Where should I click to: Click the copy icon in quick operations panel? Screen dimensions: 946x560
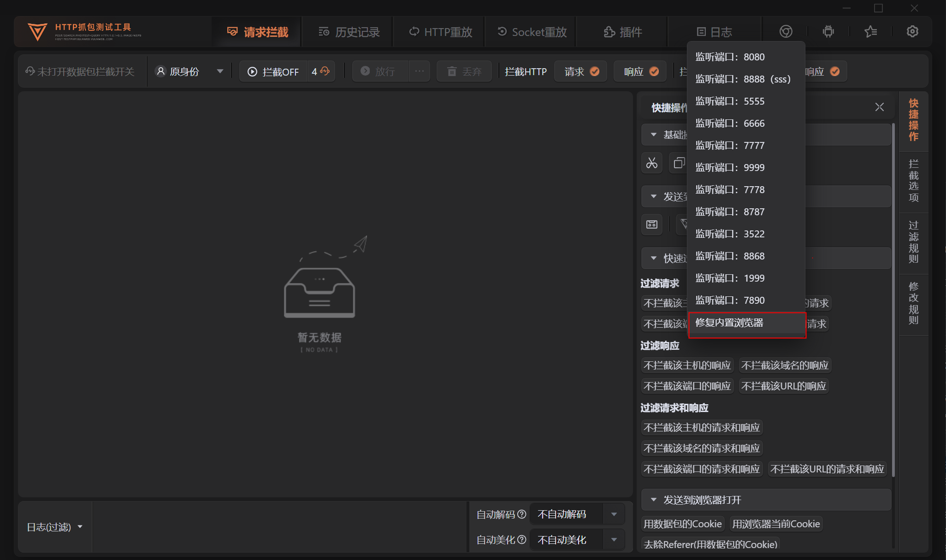[678, 163]
